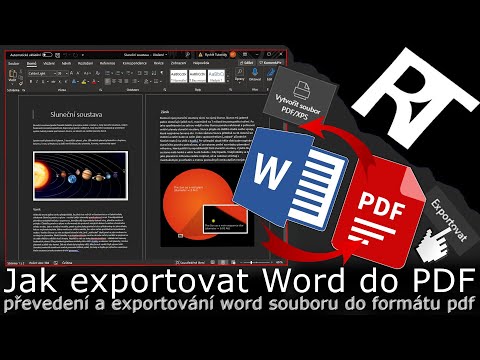Viewport: 480px width, 360px height.
Task: Select the Domů ribbon tab
Action: (x=32, y=63)
